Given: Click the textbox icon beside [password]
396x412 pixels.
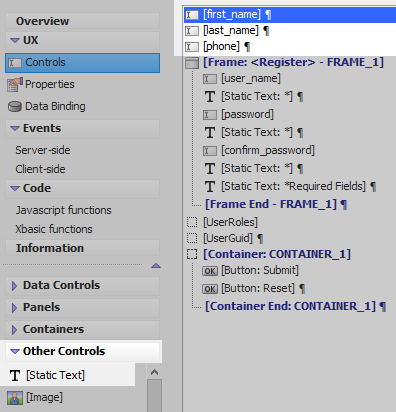Looking at the screenshot, I should pos(210,115).
